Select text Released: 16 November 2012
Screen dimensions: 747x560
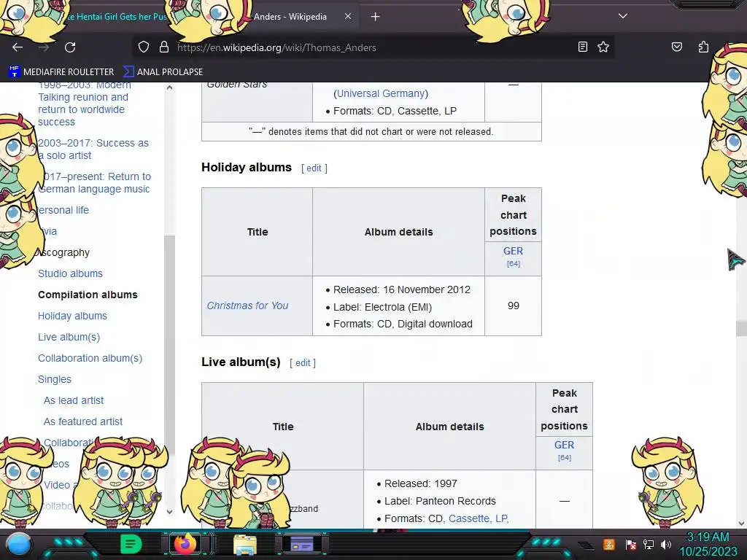pyautogui.click(x=402, y=289)
